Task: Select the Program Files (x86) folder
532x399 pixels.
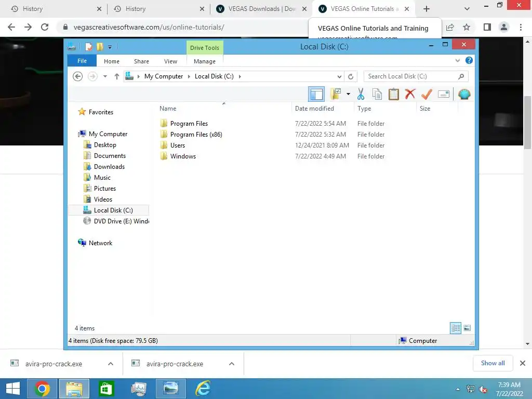Action: (196, 135)
